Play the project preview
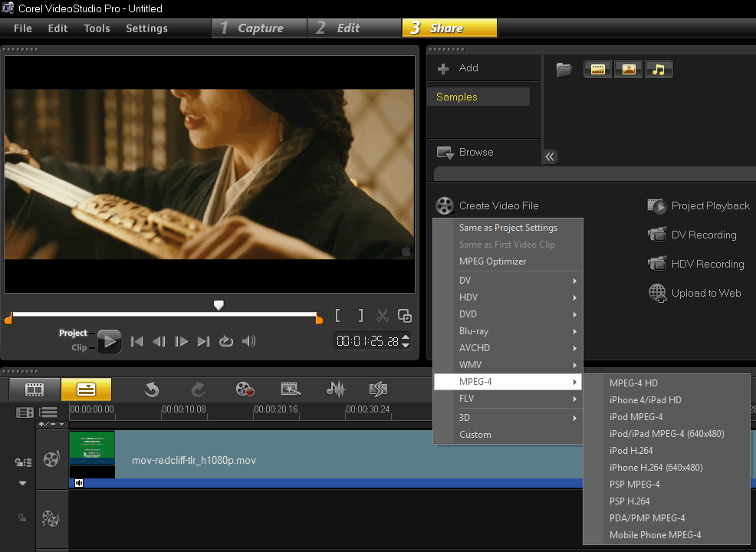The height and width of the screenshot is (552, 756). pyautogui.click(x=109, y=341)
